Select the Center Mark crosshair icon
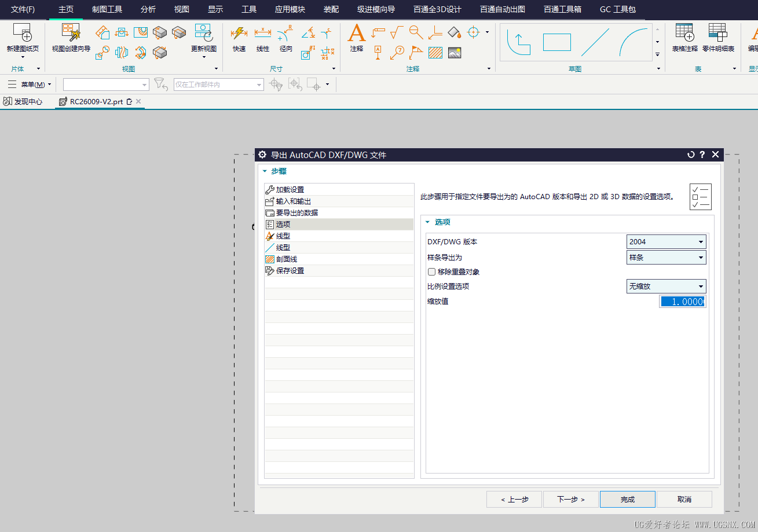 pyautogui.click(x=474, y=32)
